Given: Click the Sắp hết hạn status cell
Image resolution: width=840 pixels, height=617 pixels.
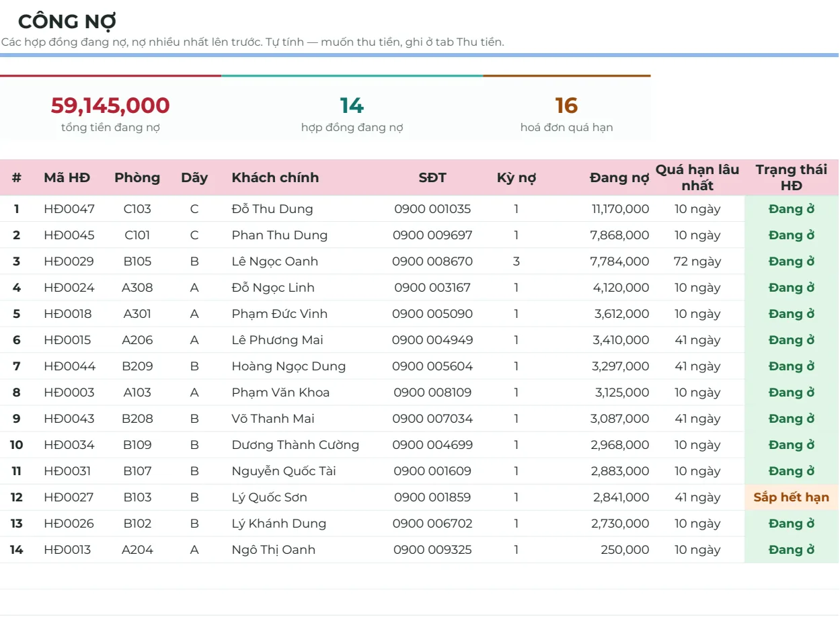Looking at the screenshot, I should (792, 497).
